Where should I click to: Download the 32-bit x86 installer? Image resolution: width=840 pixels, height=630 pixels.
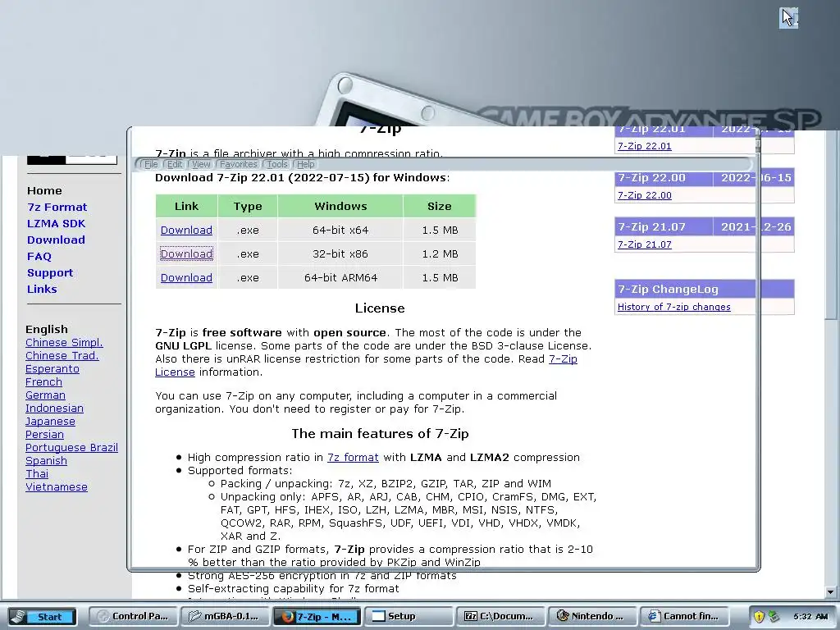point(186,253)
